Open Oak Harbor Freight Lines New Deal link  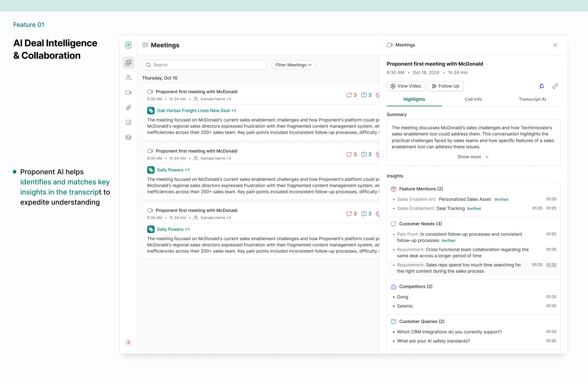pos(196,111)
